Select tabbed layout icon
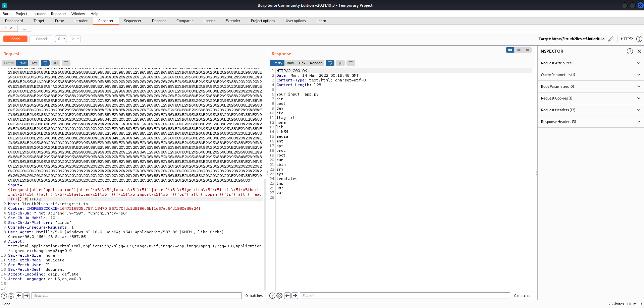Viewport: 644px width, 308px height. pyautogui.click(x=528, y=50)
